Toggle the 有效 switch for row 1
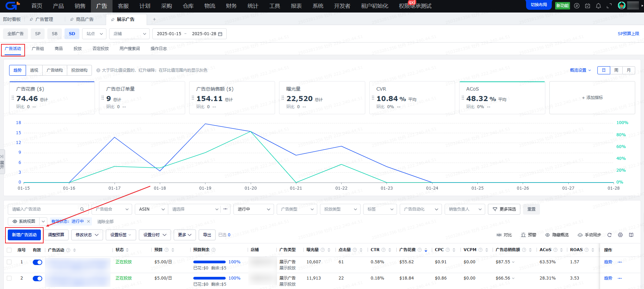This screenshot has height=289, width=644. tap(38, 262)
